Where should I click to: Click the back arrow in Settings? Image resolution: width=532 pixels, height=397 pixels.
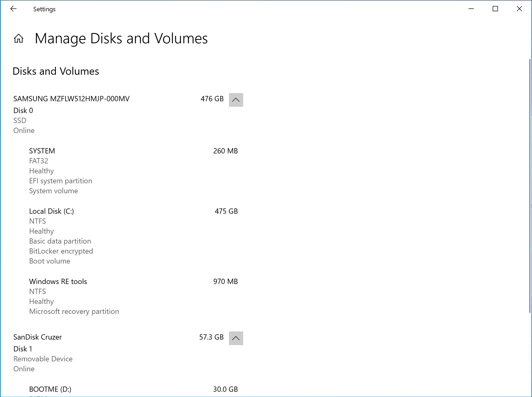pos(13,9)
